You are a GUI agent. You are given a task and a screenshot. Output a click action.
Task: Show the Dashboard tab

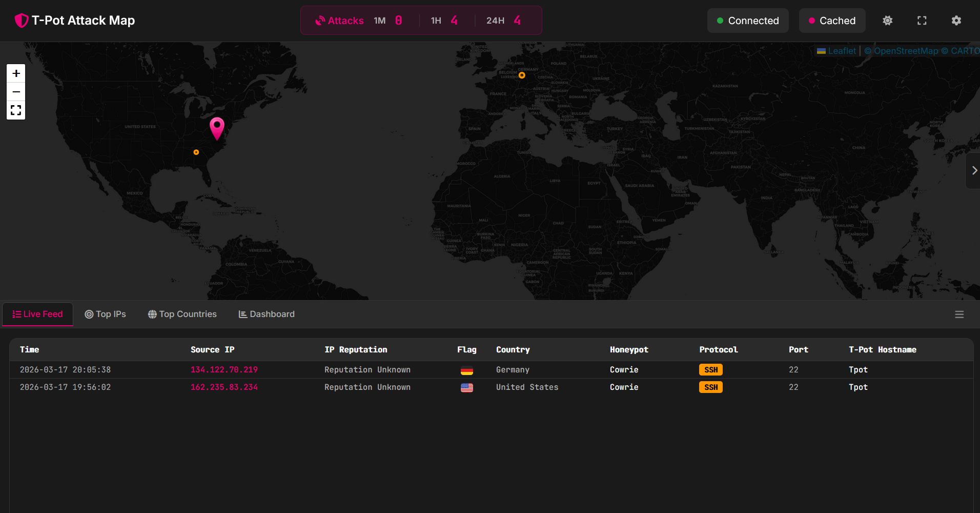coord(267,314)
